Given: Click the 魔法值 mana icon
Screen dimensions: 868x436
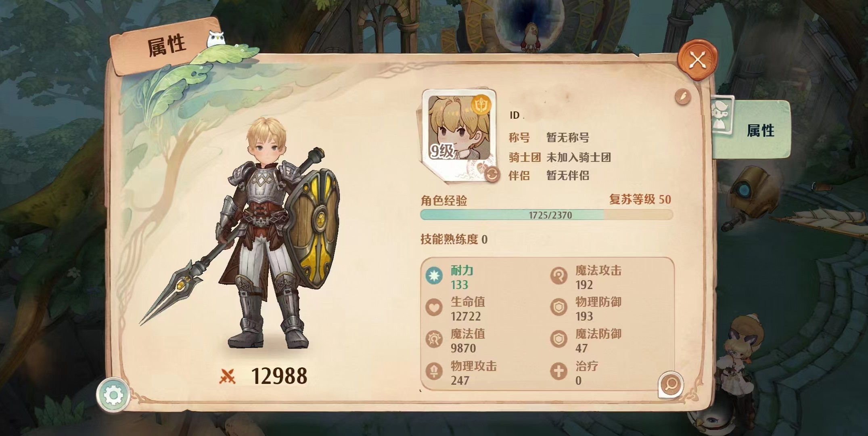Looking at the screenshot, I should click(x=434, y=340).
